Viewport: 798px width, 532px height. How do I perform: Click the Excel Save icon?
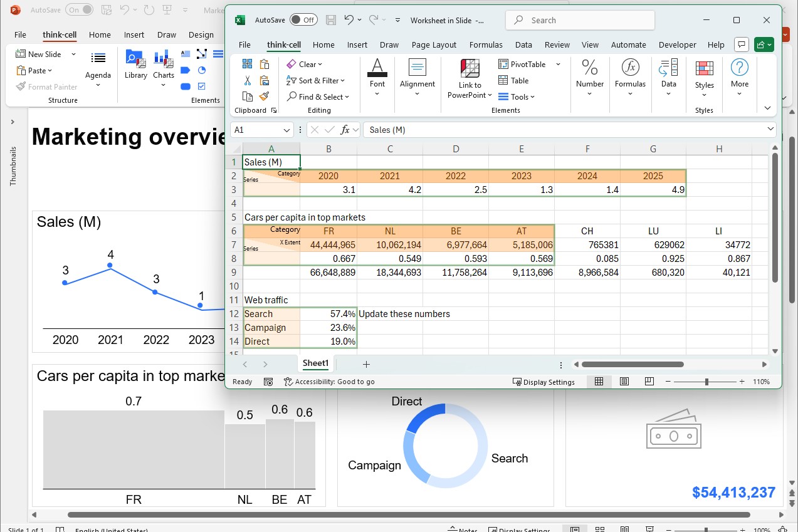click(x=330, y=20)
